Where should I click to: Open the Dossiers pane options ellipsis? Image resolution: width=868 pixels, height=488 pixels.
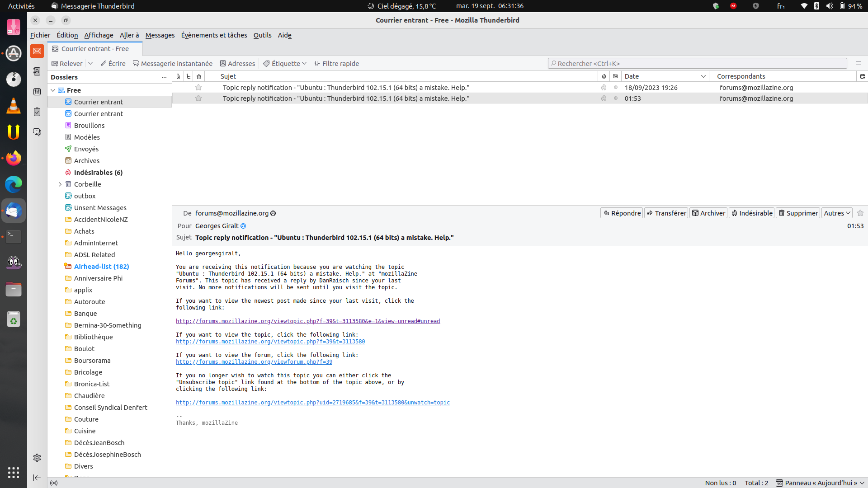(x=164, y=77)
